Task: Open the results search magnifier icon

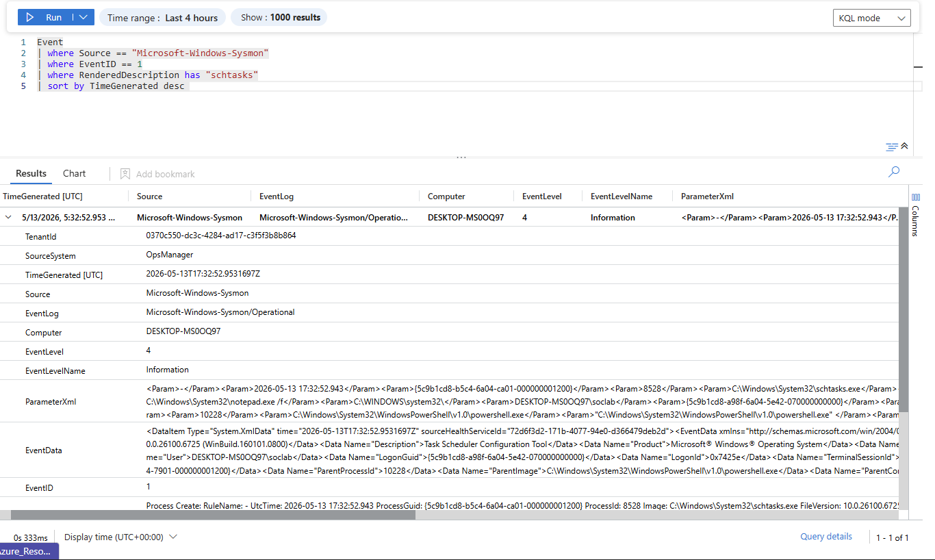Action: (x=893, y=172)
